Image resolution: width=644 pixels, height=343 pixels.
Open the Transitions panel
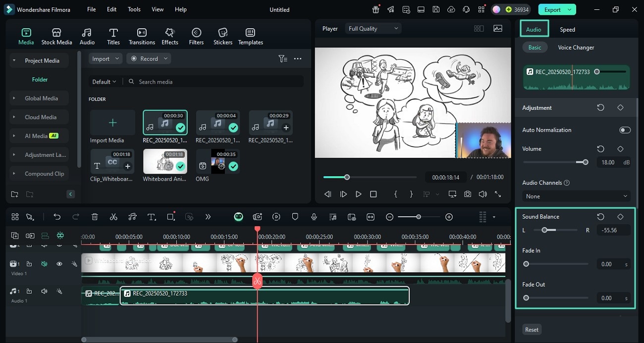(x=142, y=37)
